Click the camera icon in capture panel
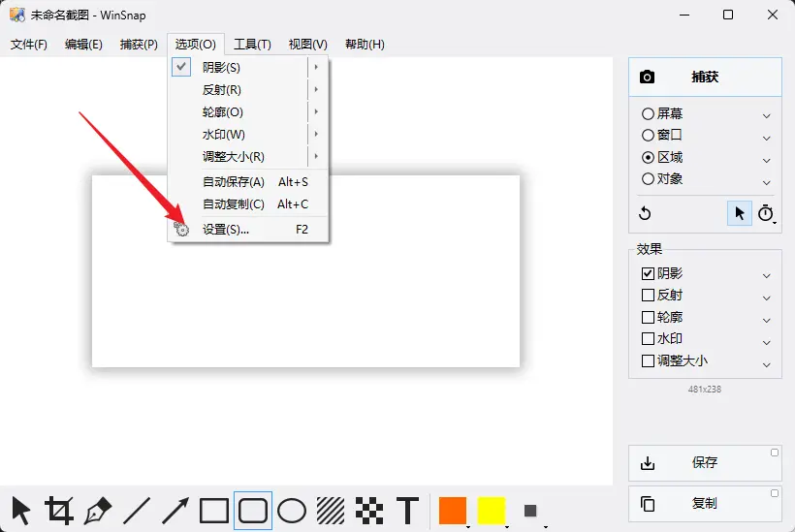The height and width of the screenshot is (532, 795). pos(647,77)
